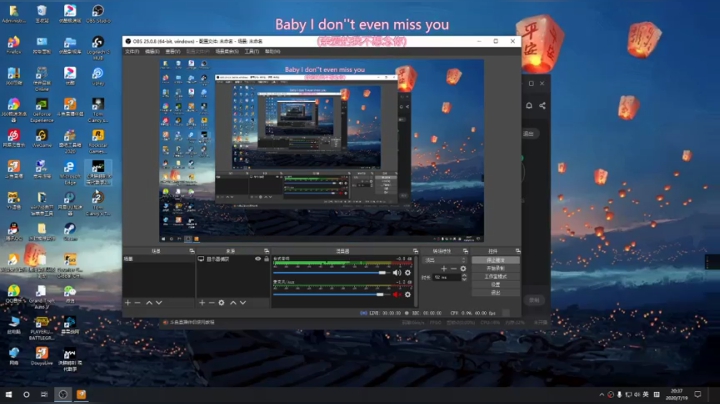
Task: Unmute Mic/Aux with the red speaker icon
Action: coord(397,295)
